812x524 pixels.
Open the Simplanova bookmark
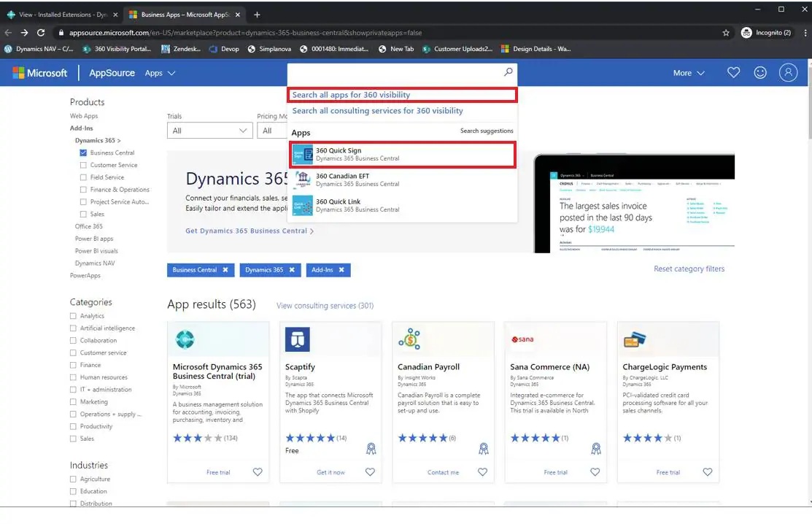pyautogui.click(x=269, y=49)
